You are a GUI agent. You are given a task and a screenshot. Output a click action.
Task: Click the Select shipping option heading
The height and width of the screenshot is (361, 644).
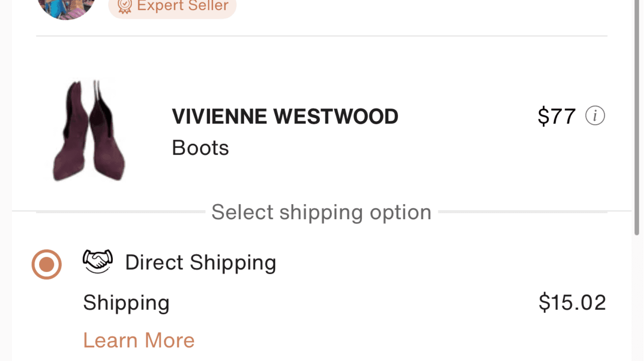pyautogui.click(x=321, y=212)
